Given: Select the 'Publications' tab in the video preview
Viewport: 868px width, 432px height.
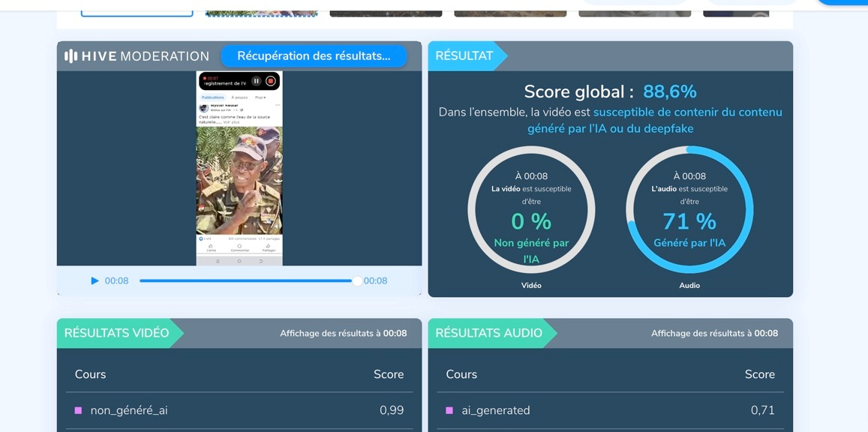Looking at the screenshot, I should click(212, 97).
